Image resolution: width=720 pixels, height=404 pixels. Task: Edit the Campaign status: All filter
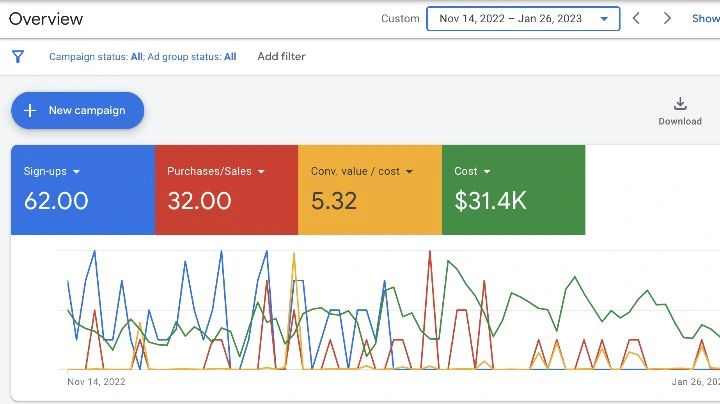tap(95, 57)
